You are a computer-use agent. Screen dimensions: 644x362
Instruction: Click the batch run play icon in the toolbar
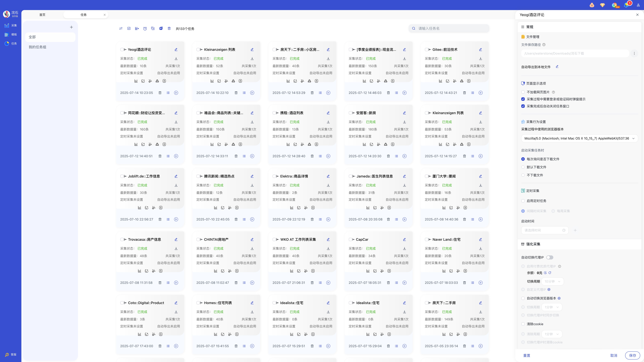(161, 29)
